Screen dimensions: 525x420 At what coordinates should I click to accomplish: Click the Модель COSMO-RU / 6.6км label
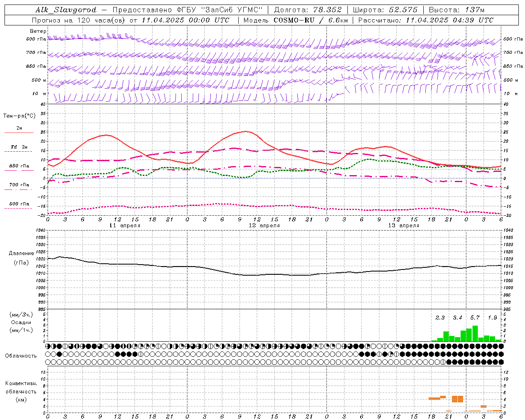coord(296,20)
